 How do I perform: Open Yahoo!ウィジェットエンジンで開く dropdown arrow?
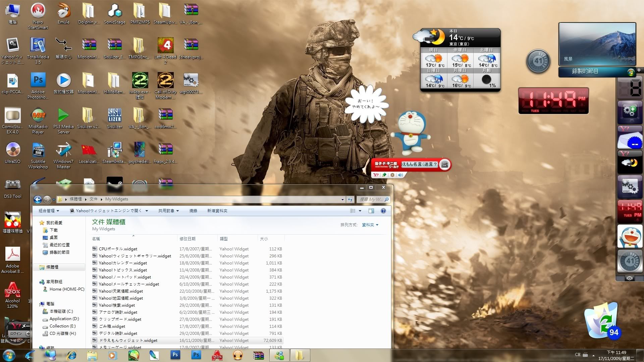pos(147,211)
